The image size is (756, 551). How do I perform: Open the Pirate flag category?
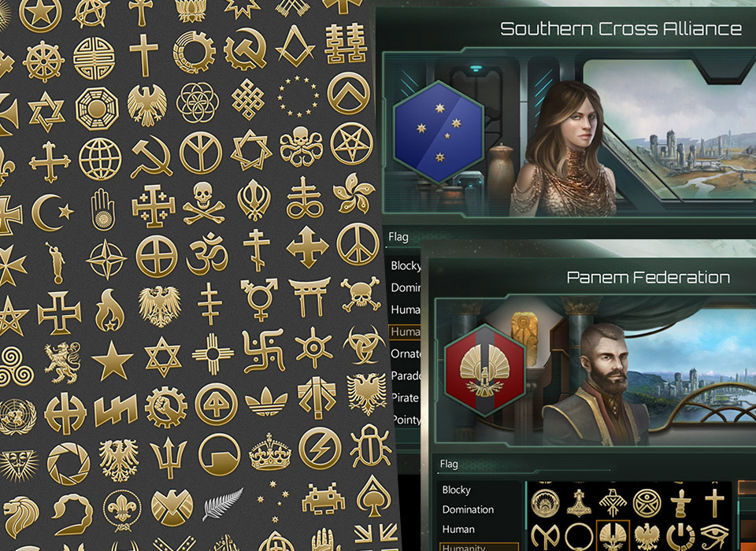[405, 398]
